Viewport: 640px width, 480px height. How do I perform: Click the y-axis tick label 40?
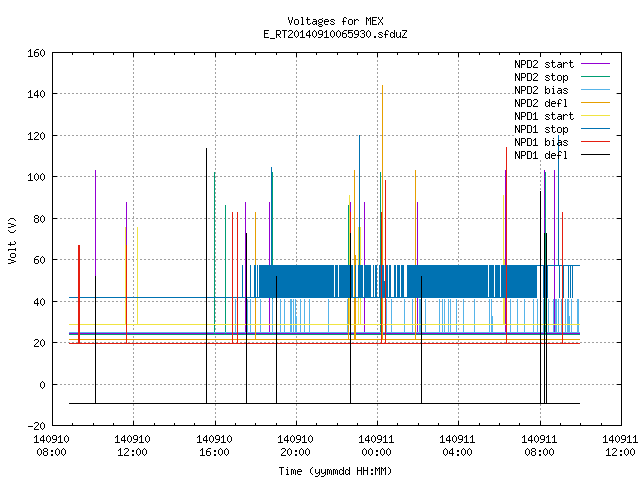pos(39,302)
